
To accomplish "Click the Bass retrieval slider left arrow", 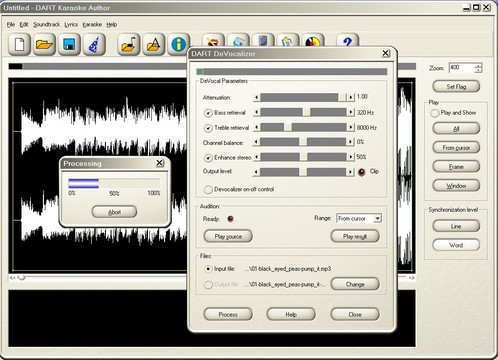I will pyautogui.click(x=256, y=112).
